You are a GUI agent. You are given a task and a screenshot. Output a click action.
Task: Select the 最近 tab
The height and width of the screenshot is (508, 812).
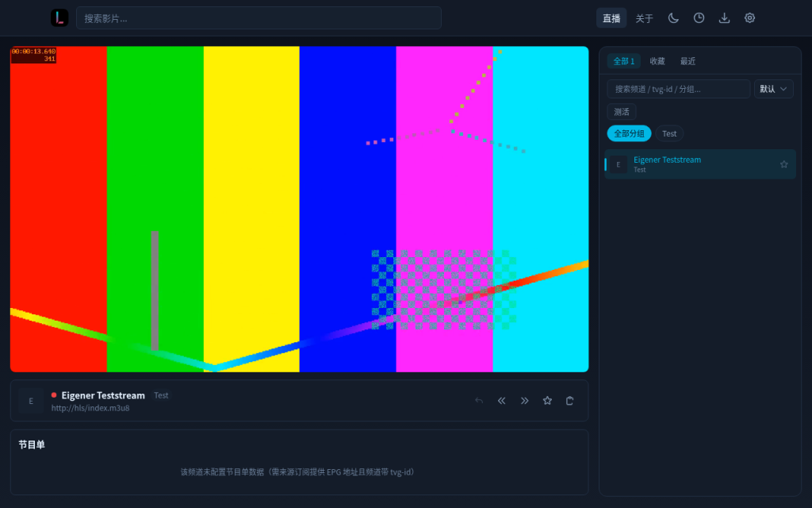pyautogui.click(x=688, y=61)
